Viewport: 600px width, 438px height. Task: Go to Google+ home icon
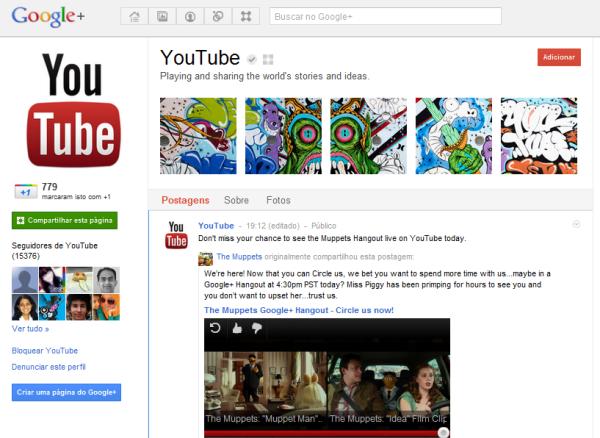(134, 16)
